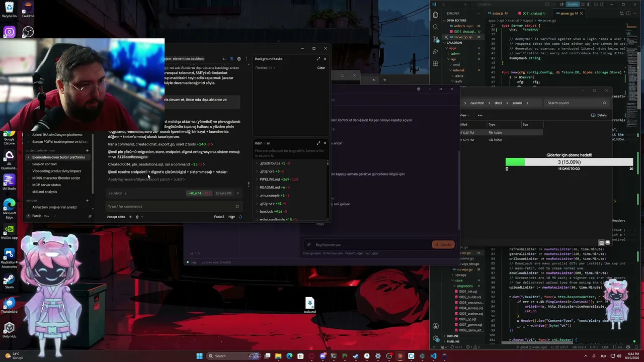Add a new session under sunums
The height and width of the screenshot is (362, 644).
87,201
